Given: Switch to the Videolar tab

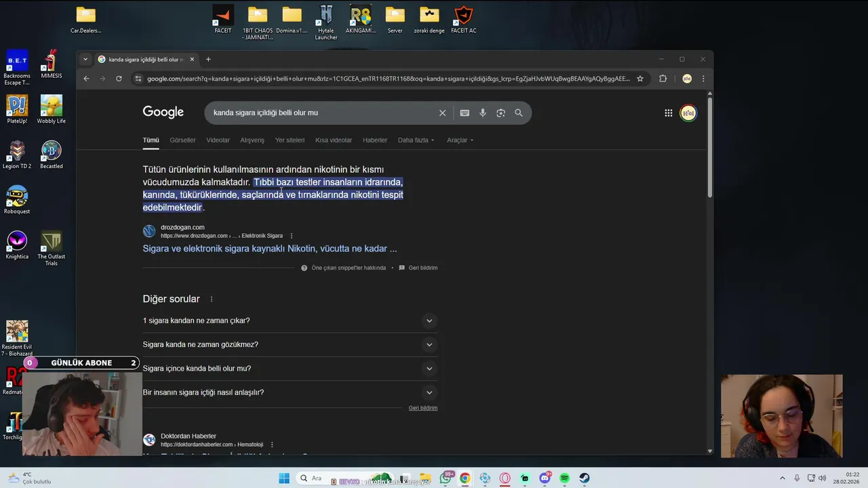Looking at the screenshot, I should click(x=218, y=140).
